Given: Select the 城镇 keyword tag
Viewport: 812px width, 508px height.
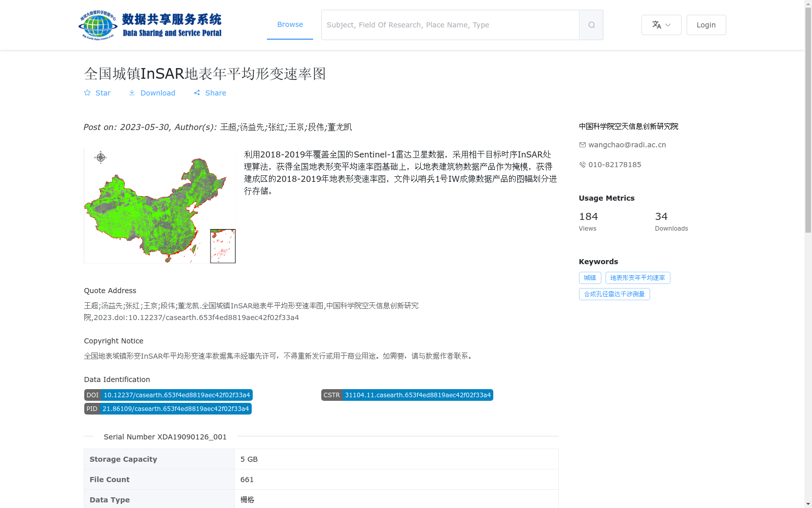Looking at the screenshot, I should click(x=590, y=278).
